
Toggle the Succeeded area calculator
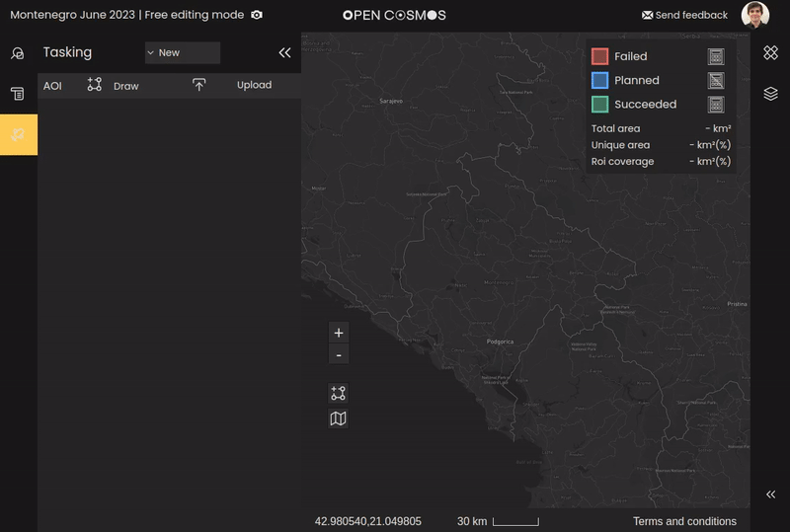(x=716, y=104)
